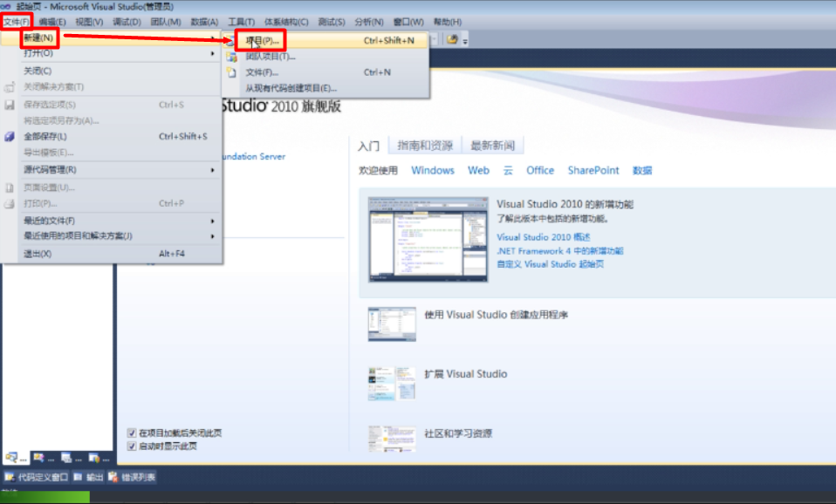Select 文件(F)... in the New submenu

pyautogui.click(x=325, y=72)
